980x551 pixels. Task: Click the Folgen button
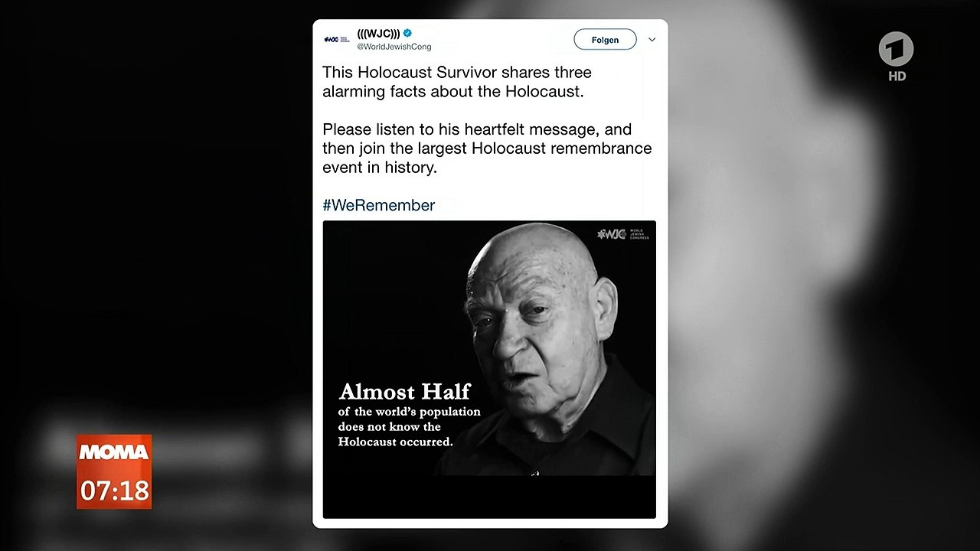pos(605,40)
